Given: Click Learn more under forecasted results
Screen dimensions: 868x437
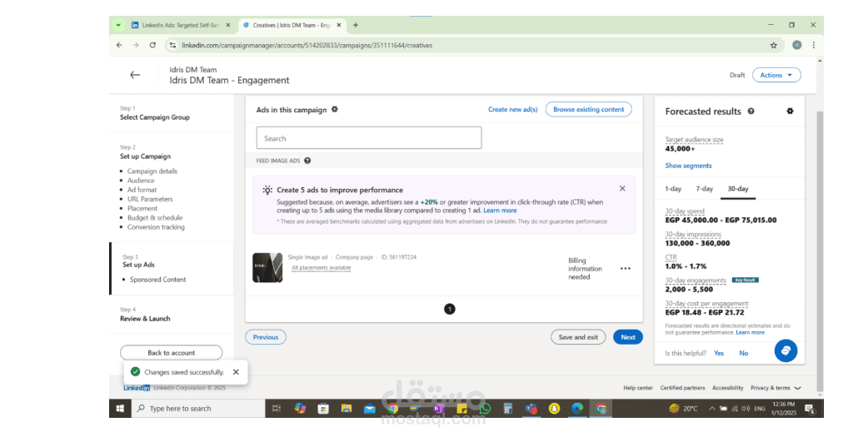Looking at the screenshot, I should [750, 332].
